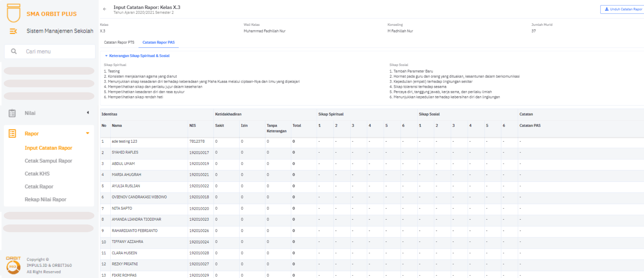Click the Orbit 360 footer logo
The height and width of the screenshot is (278, 644).
pyautogui.click(x=13, y=265)
